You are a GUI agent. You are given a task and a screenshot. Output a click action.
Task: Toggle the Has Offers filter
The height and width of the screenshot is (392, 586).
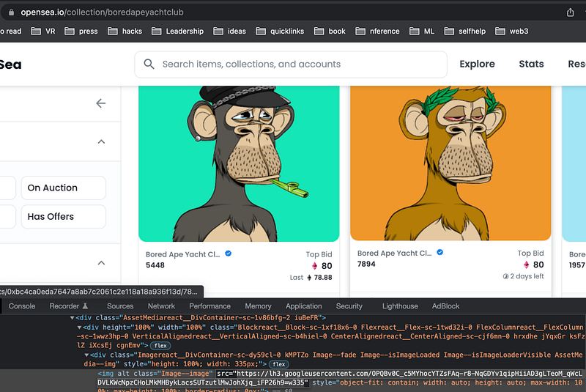coord(64,216)
